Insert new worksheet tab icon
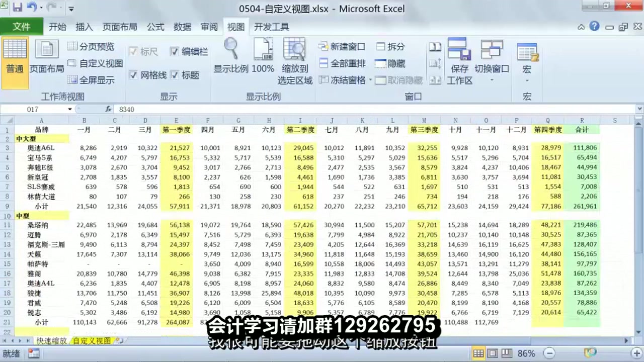The image size is (644, 362). coord(119,341)
